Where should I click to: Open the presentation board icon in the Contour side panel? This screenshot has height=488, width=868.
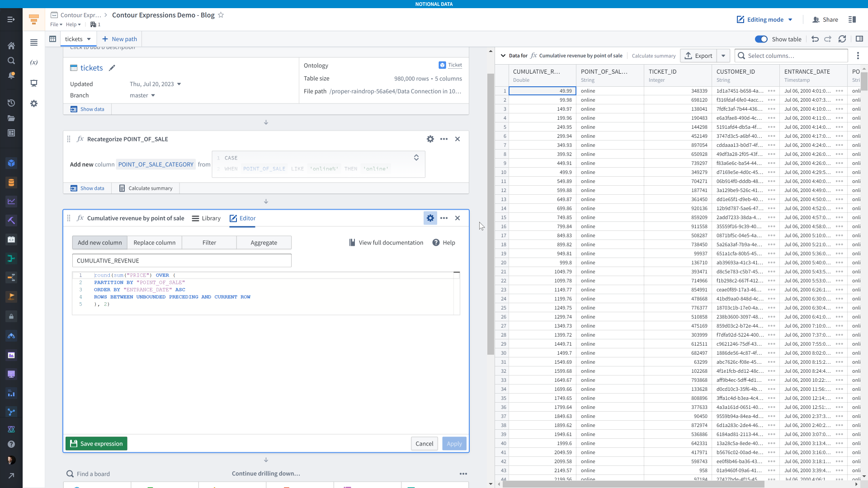click(x=34, y=83)
